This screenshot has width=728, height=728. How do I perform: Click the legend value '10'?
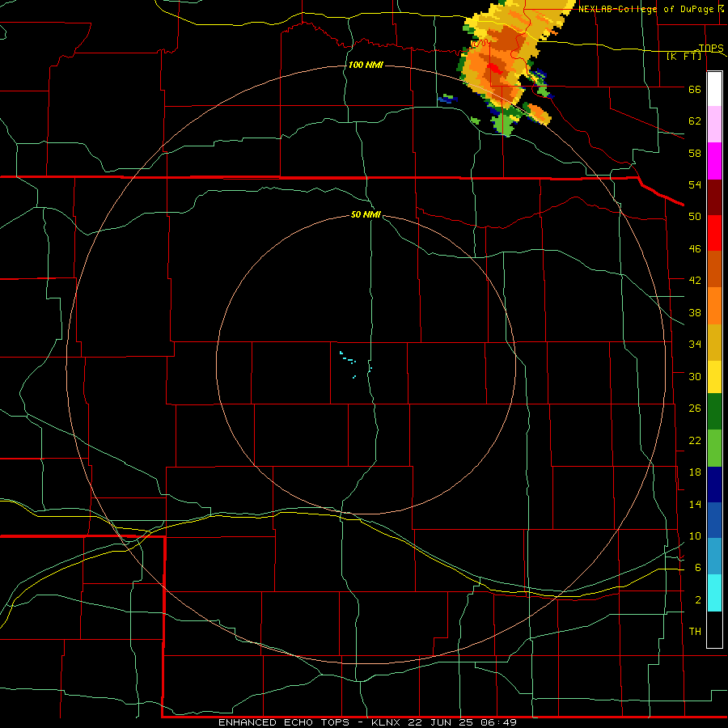tap(695, 535)
